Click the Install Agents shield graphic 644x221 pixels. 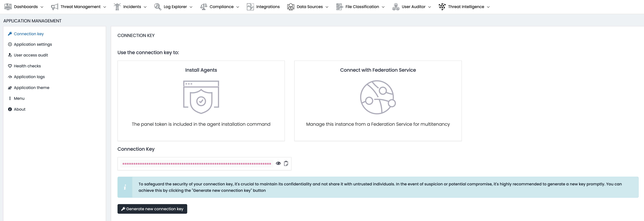(x=201, y=97)
